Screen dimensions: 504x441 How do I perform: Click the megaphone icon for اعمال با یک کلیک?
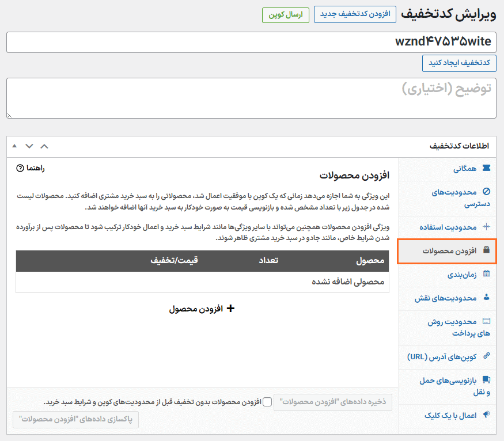pos(487,415)
